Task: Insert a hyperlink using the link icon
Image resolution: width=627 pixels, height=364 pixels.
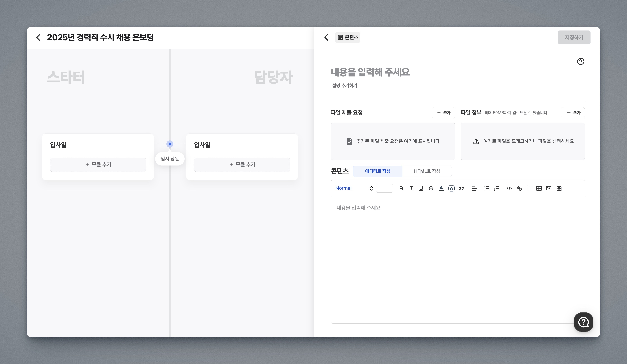Action: tap(519, 188)
